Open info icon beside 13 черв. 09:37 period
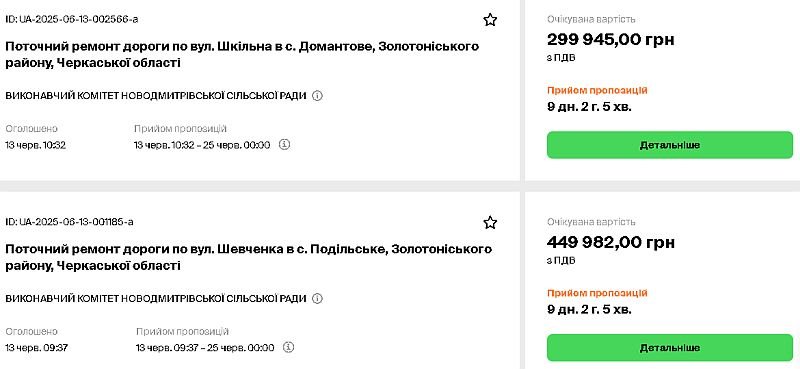This screenshot has height=369, width=800. coord(288,347)
